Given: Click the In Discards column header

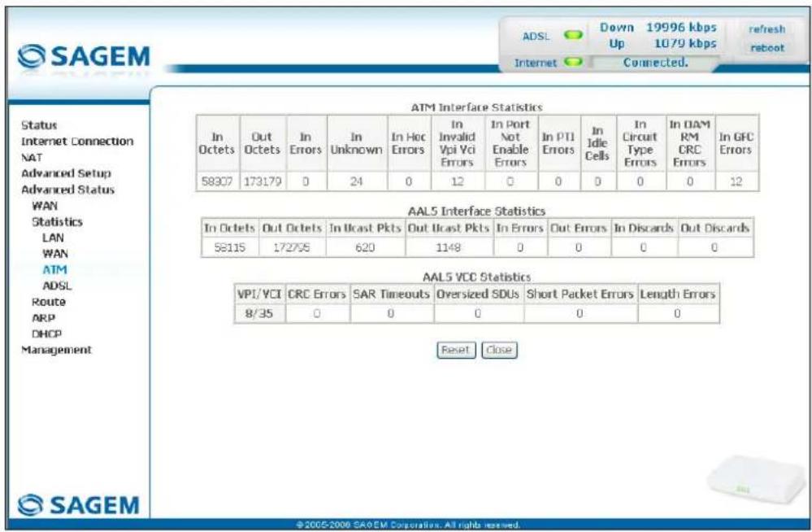Looking at the screenshot, I should (x=644, y=228).
